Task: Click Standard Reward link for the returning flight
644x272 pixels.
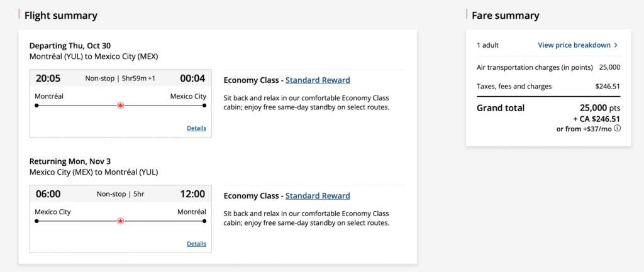Action: (318, 195)
